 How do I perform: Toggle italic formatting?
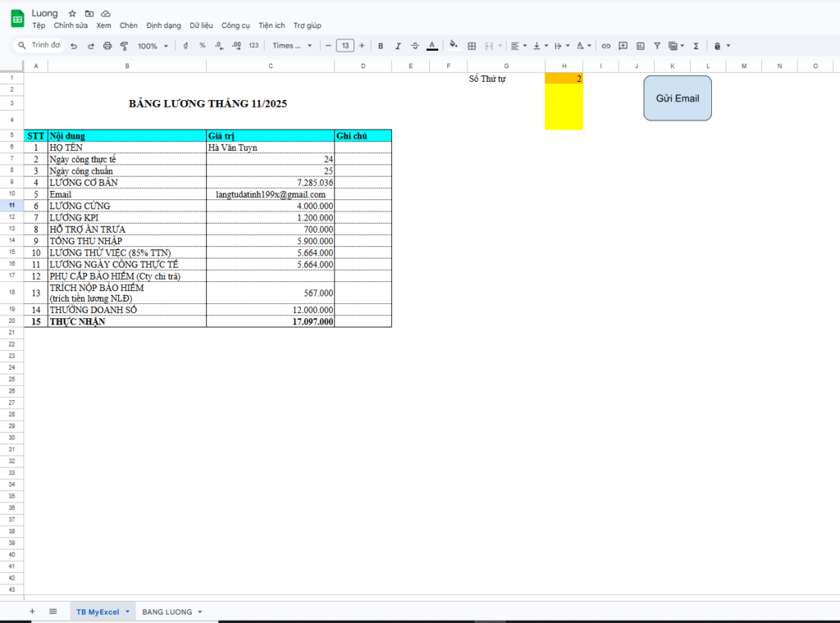(x=398, y=46)
